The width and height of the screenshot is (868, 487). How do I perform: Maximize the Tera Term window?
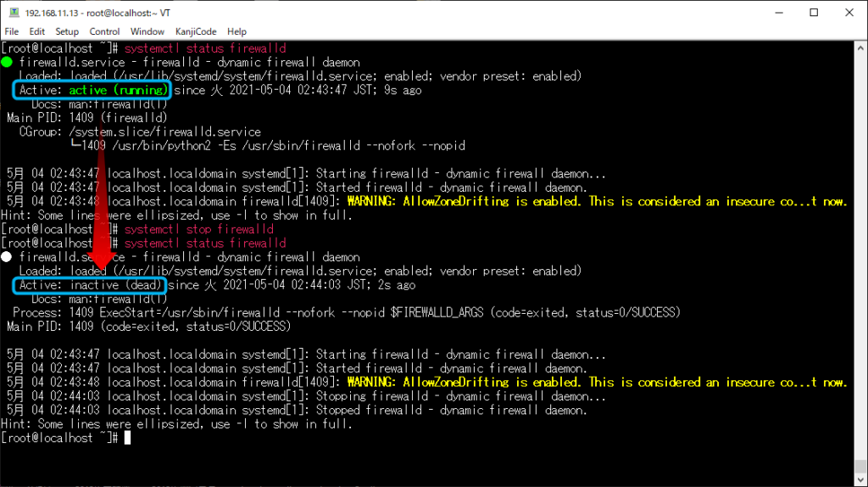click(x=814, y=13)
